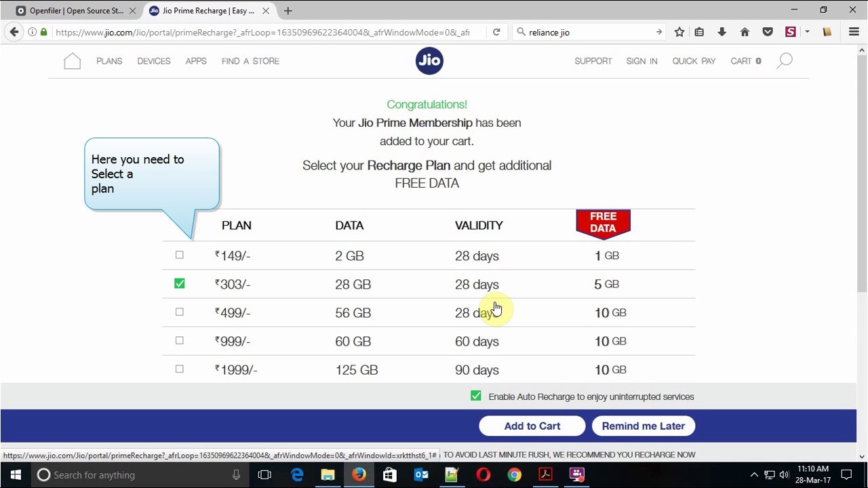Click the search go arrow in search box

tap(658, 32)
